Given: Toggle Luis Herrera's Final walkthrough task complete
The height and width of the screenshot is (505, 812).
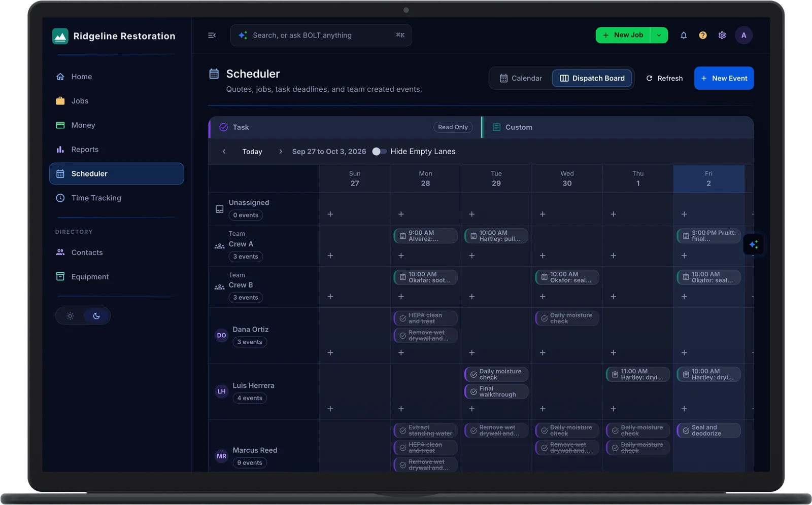Looking at the screenshot, I should (473, 391).
